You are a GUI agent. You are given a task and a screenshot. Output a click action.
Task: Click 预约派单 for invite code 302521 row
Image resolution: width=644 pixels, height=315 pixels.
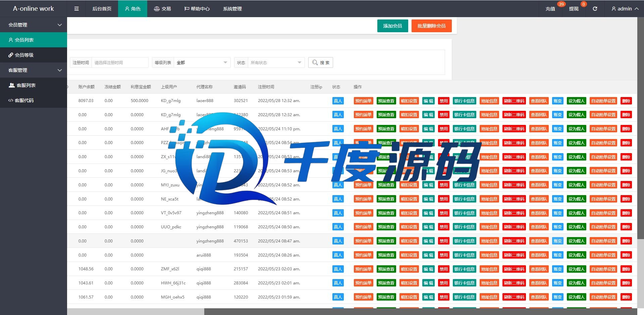coord(363,101)
